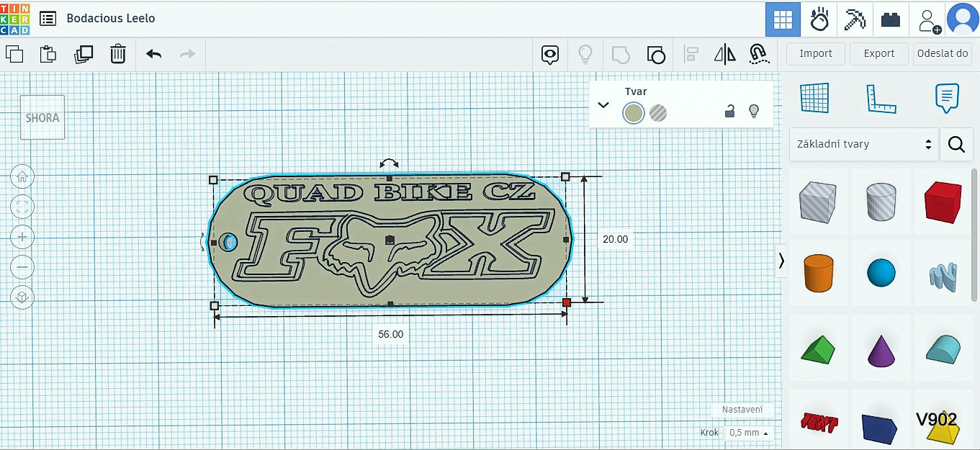Pick the gray striped hole Box shape

[817, 202]
